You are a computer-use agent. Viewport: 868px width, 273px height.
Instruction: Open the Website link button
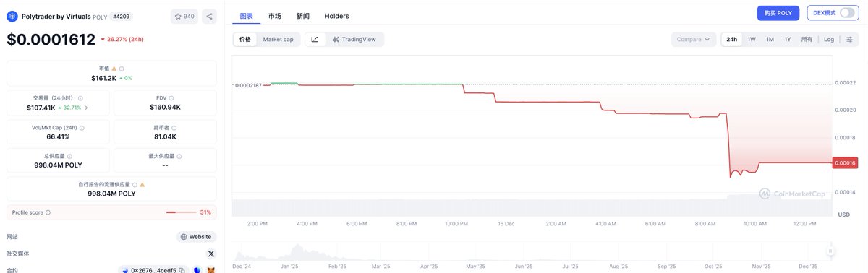click(x=196, y=236)
